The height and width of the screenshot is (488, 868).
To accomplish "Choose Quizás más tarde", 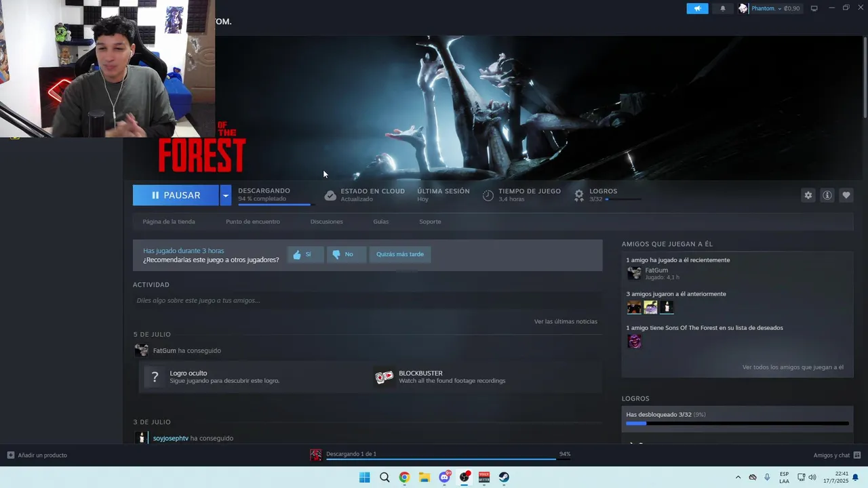I will tap(400, 254).
